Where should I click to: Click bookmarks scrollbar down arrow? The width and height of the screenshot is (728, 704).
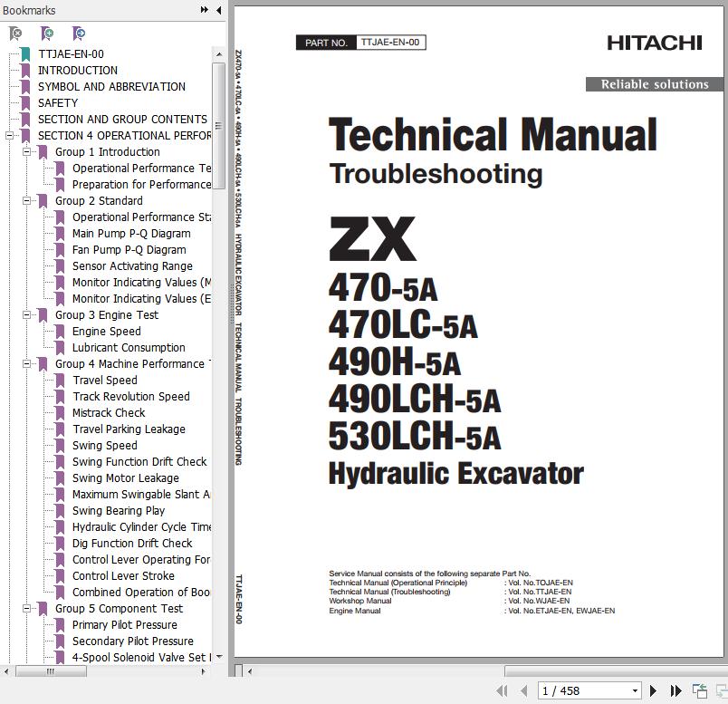click(x=219, y=657)
